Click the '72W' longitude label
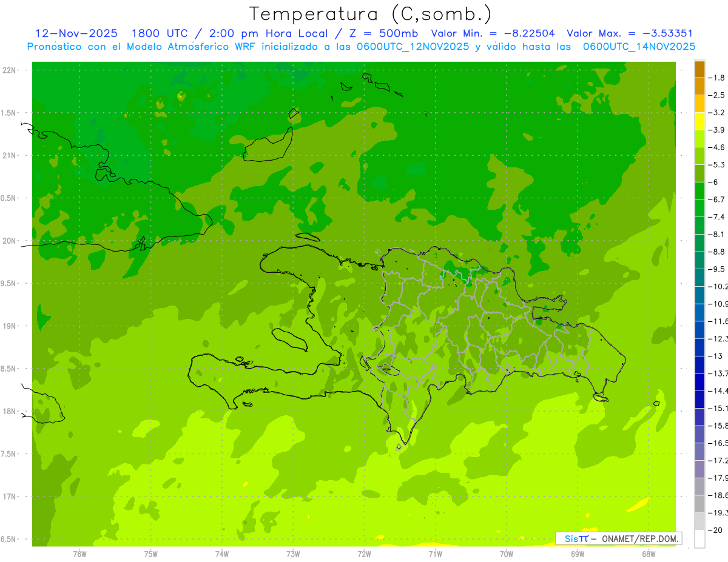Screen dimensions: 728x562 click(x=364, y=554)
